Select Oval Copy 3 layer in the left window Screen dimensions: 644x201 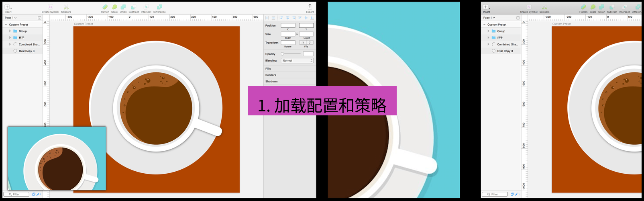point(22,51)
